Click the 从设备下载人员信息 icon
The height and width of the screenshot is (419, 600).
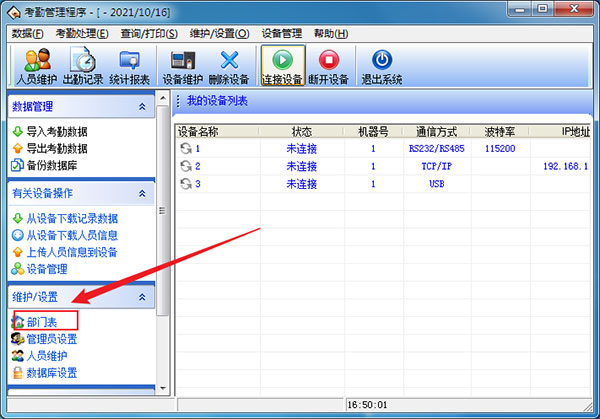pos(18,235)
